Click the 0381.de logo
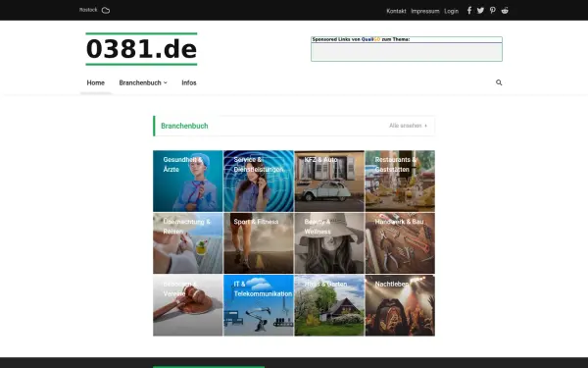 (141, 49)
